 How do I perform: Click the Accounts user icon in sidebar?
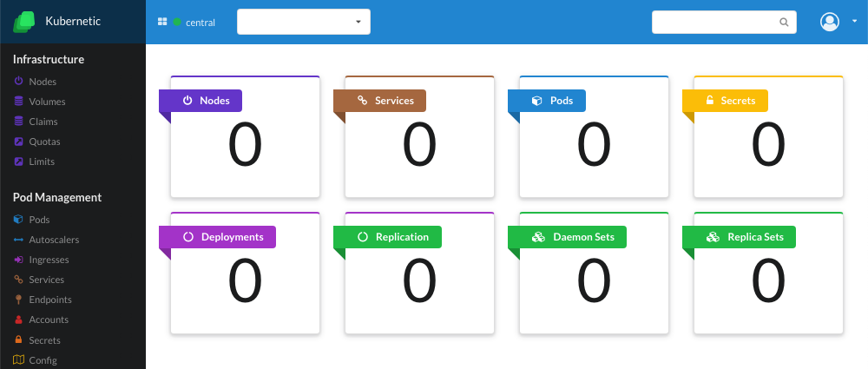pos(19,320)
